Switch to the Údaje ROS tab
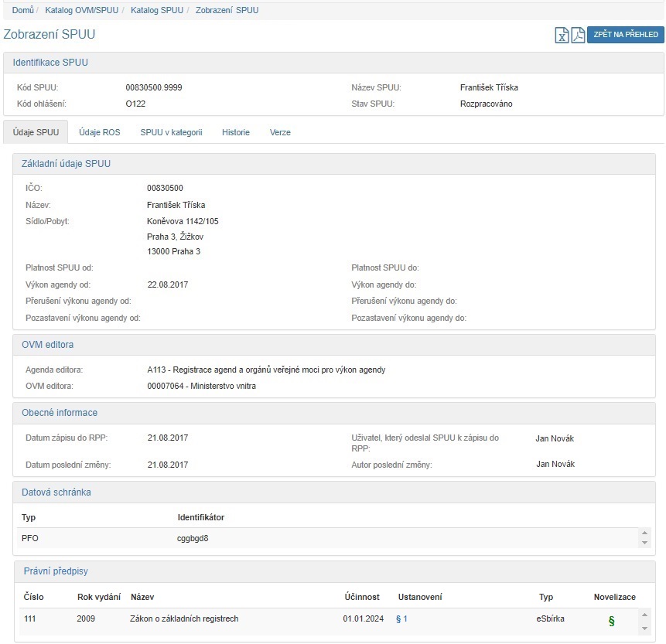The height and width of the screenshot is (644, 666). (100, 132)
